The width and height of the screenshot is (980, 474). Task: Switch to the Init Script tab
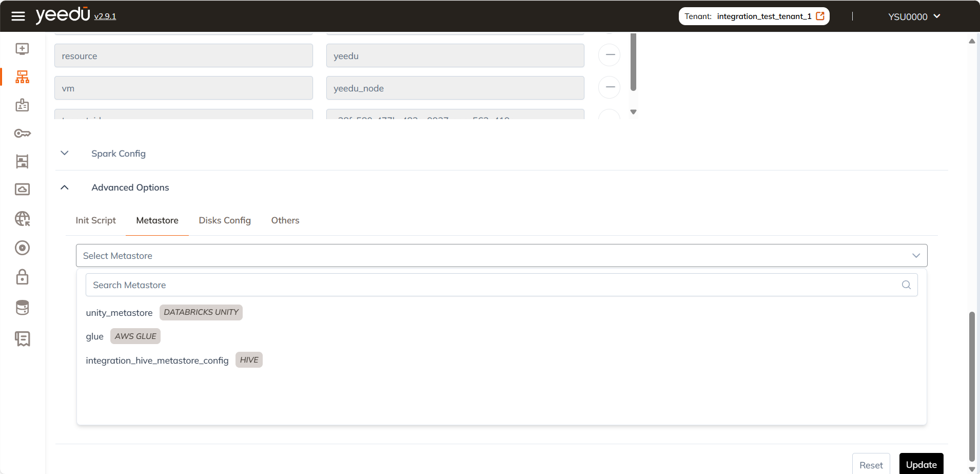pos(95,220)
